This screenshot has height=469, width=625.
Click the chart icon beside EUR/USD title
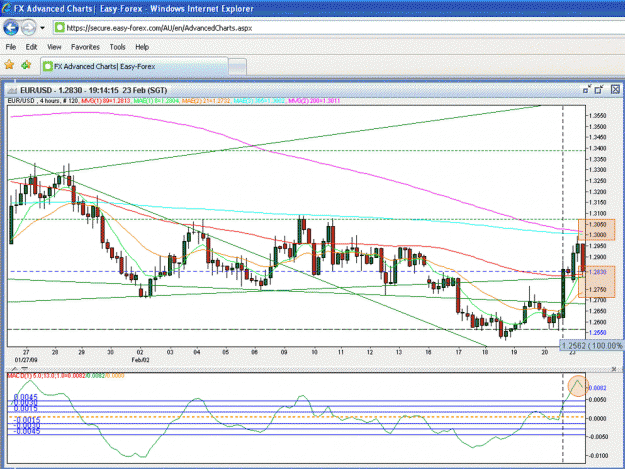(12, 90)
